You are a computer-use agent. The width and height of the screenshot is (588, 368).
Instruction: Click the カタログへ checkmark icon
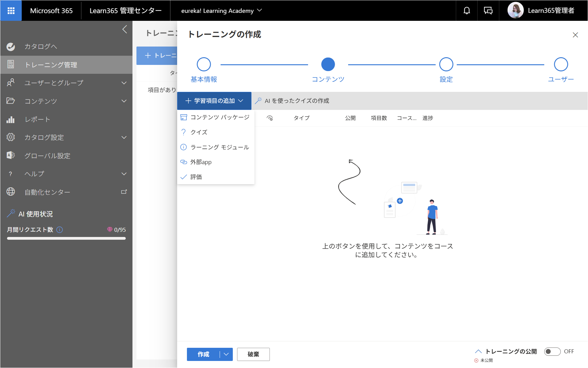(11, 47)
